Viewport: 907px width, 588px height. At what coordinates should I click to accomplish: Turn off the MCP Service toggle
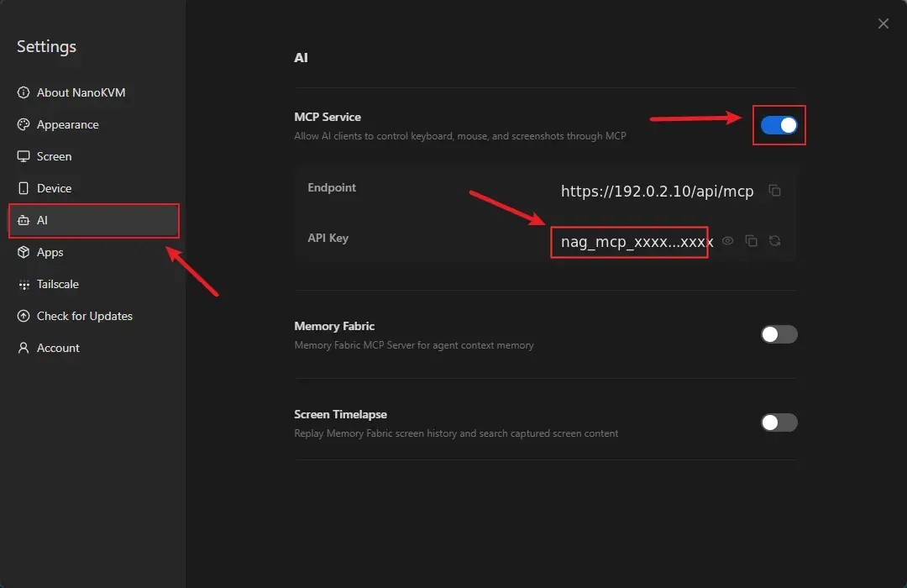[779, 125]
